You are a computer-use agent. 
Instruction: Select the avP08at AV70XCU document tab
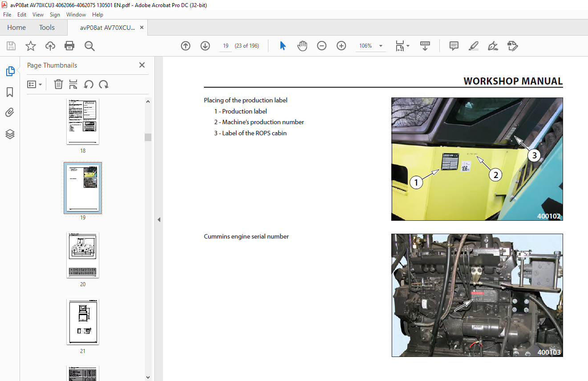tap(107, 27)
